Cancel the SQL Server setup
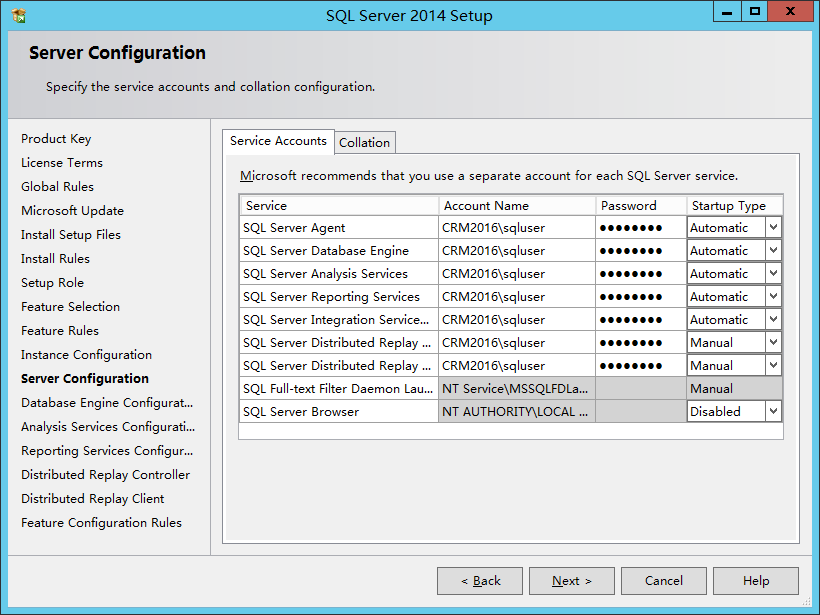The height and width of the screenshot is (615, 820). click(x=664, y=581)
